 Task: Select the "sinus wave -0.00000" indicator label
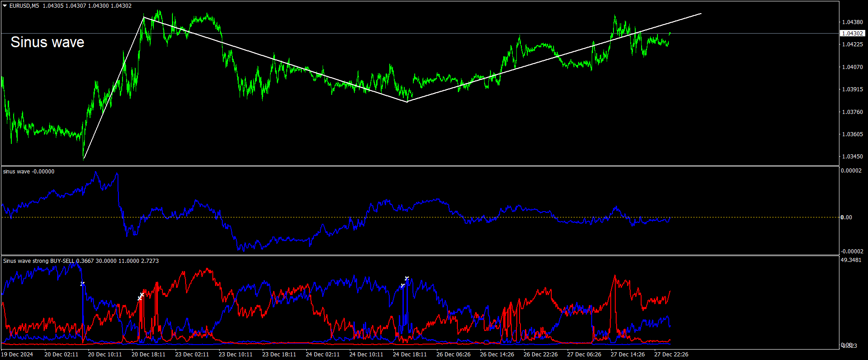29,172
